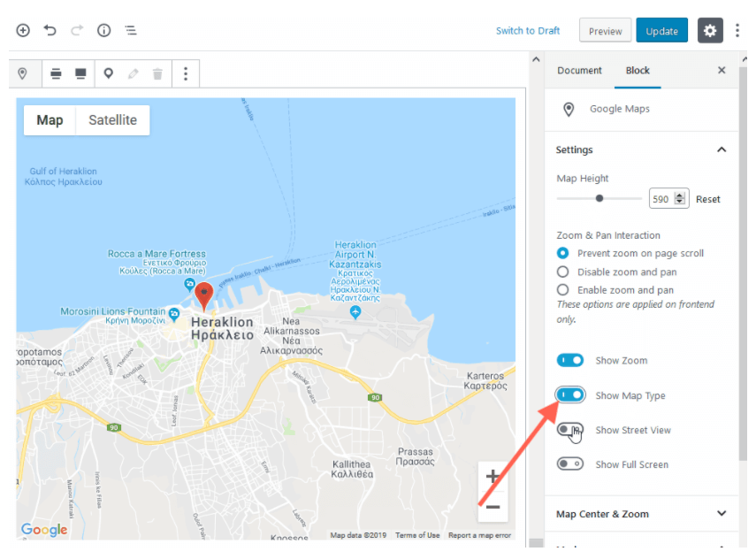The width and height of the screenshot is (756, 559).
Task: Click Switch to Draft link
Action: (528, 31)
